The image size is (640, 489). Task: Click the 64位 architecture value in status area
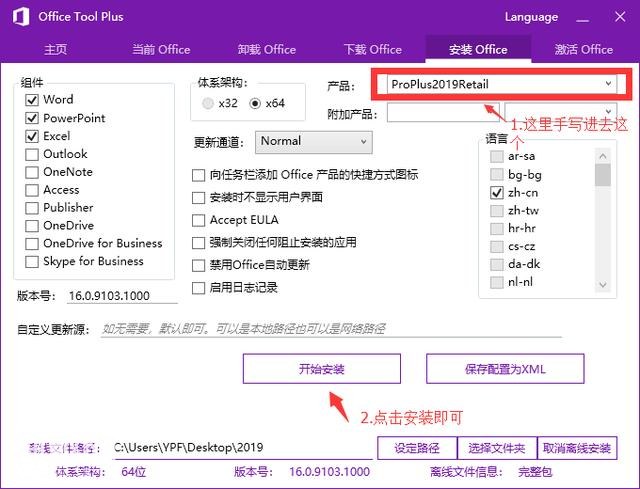coord(133,472)
